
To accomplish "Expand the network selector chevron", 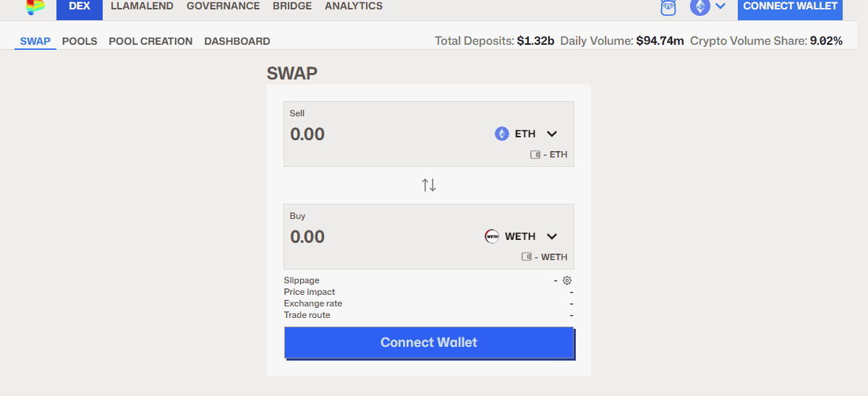I will point(720,7).
